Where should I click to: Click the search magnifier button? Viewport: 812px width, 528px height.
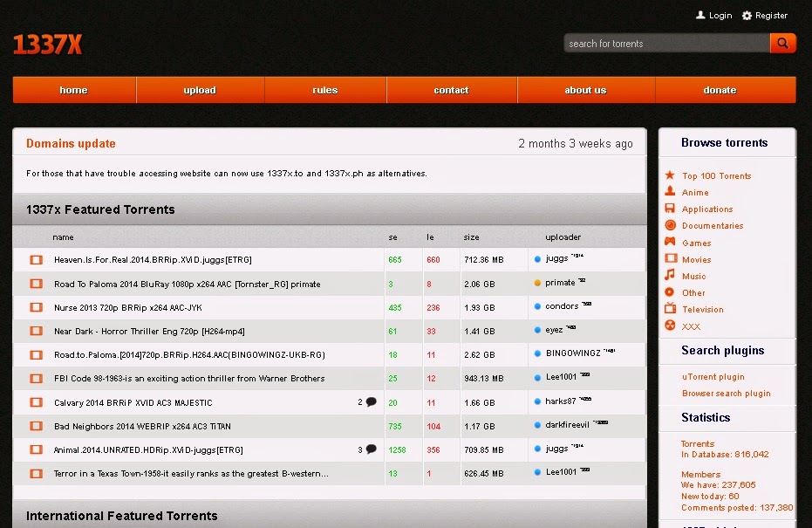[x=782, y=42]
